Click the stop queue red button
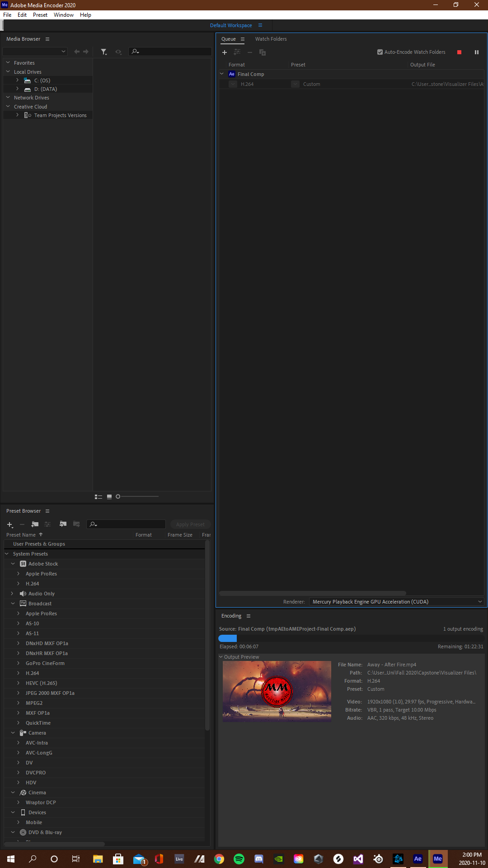 tap(459, 52)
